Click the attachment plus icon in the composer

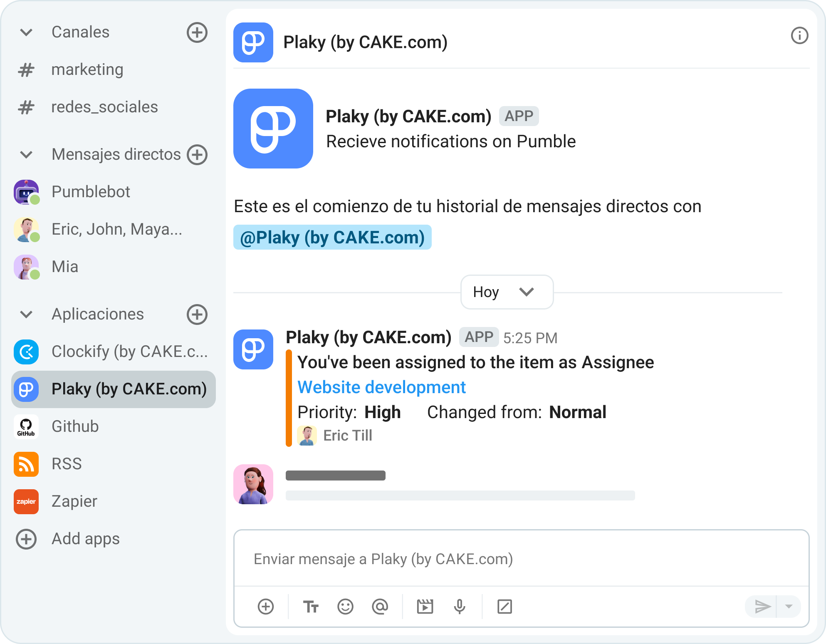coord(266,607)
